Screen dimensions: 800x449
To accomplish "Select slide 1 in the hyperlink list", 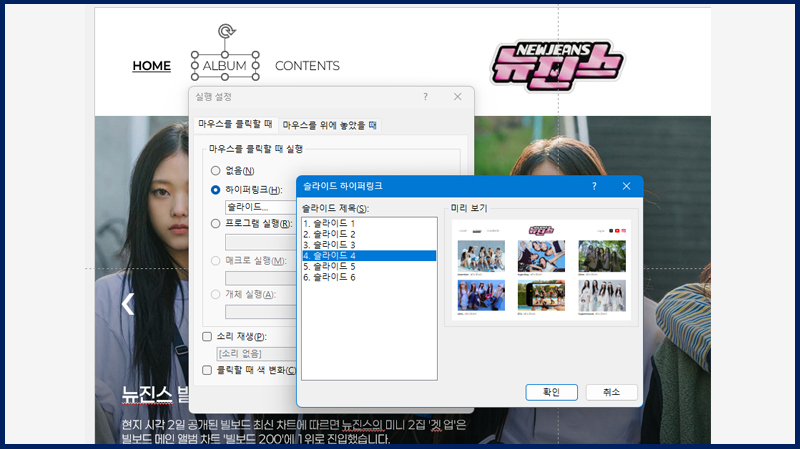I will click(x=369, y=223).
